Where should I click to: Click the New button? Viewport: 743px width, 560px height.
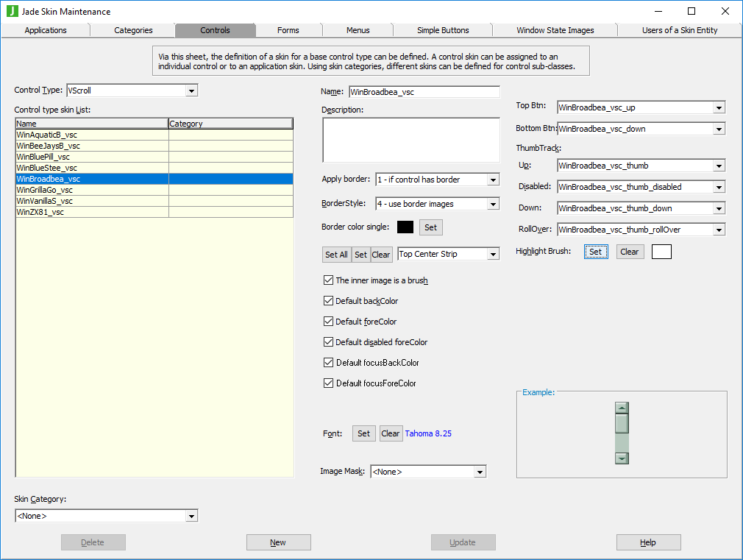(x=278, y=542)
